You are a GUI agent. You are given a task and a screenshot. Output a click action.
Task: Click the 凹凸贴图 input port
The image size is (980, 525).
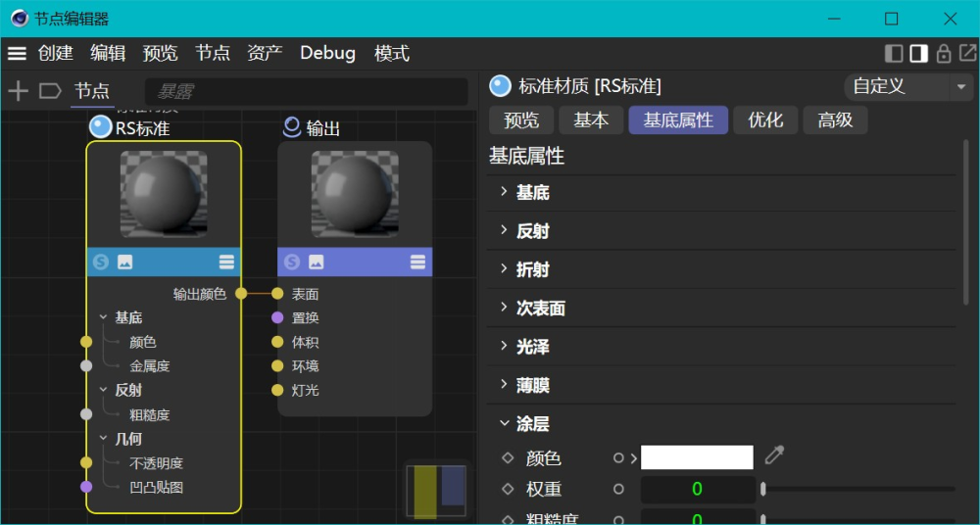click(x=86, y=486)
